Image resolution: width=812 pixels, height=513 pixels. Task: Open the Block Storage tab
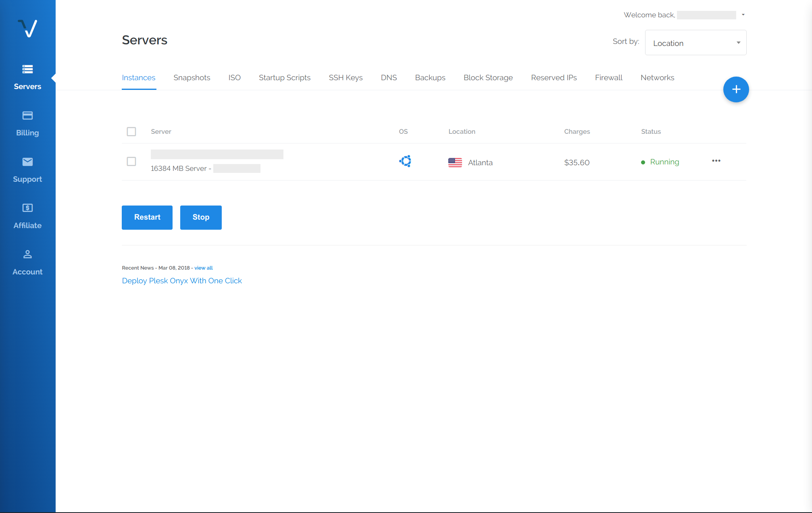pyautogui.click(x=488, y=78)
